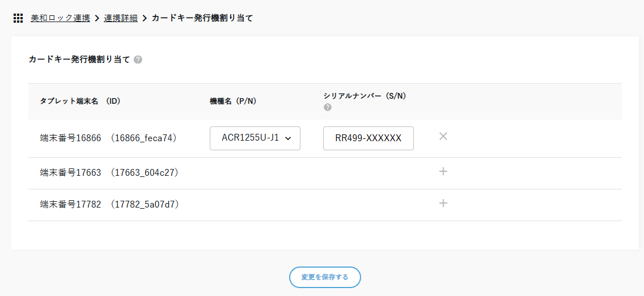Go to 美和ロック連携 breadcrumb link
644x296 pixels.
tap(60, 18)
